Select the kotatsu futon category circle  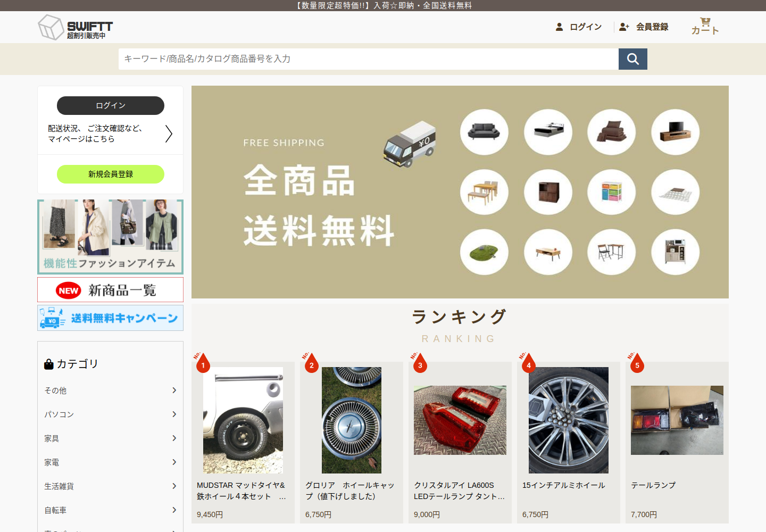(x=676, y=192)
